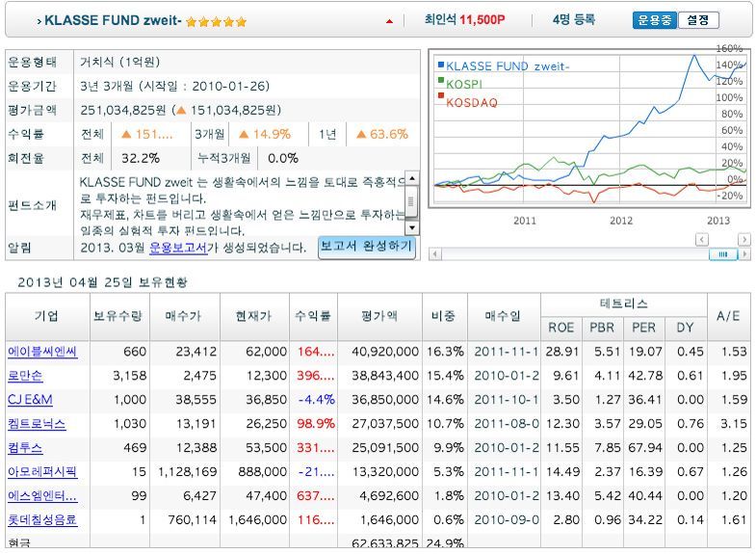Click the DY column header

point(685,328)
